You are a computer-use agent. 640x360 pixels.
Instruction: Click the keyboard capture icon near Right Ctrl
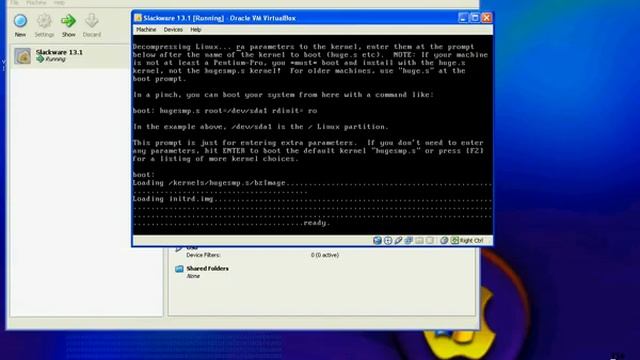pos(455,240)
